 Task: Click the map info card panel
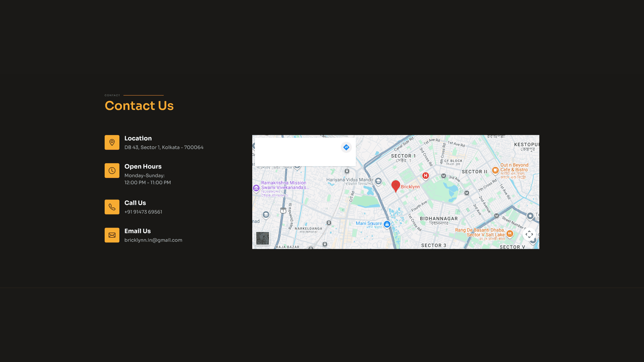coord(305,152)
